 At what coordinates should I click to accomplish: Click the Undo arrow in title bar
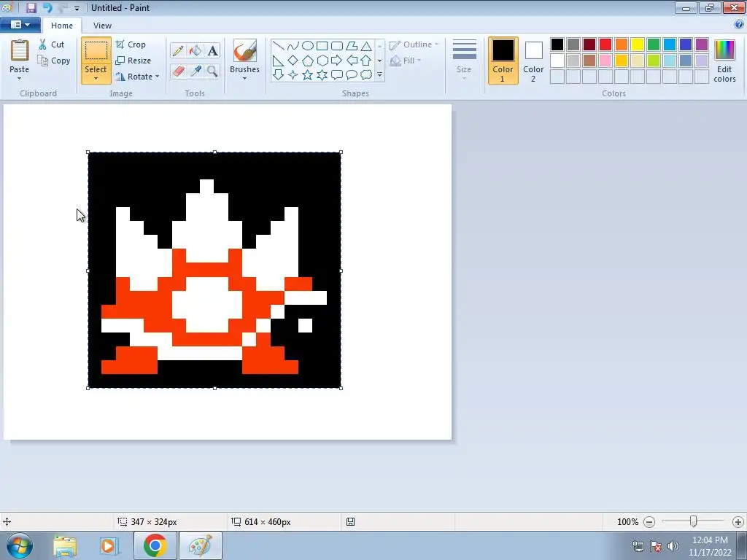47,7
